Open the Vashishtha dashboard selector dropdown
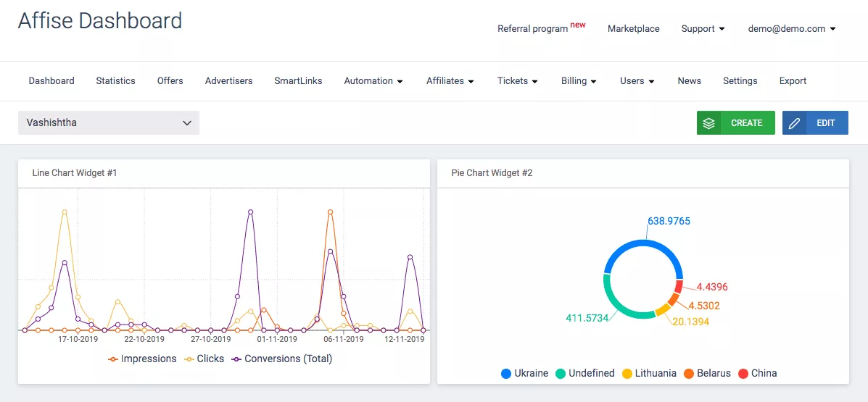The width and height of the screenshot is (868, 402). click(109, 123)
